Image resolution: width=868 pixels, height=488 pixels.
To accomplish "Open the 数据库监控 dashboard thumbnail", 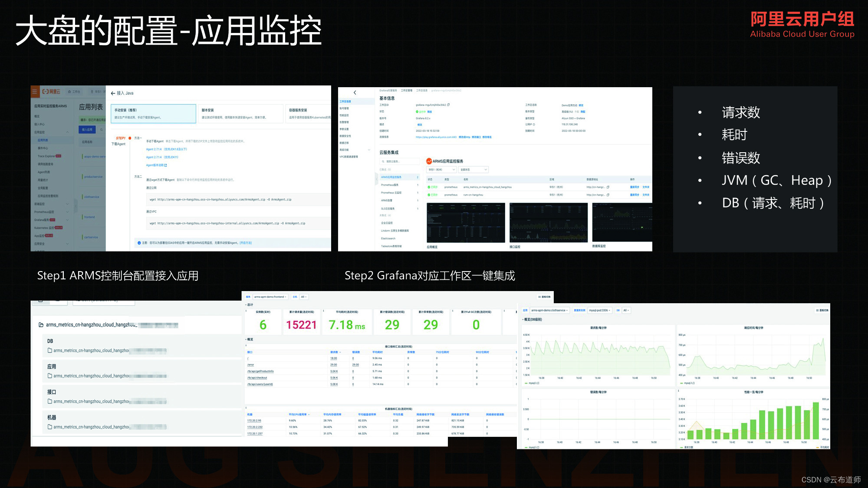I will [x=622, y=223].
